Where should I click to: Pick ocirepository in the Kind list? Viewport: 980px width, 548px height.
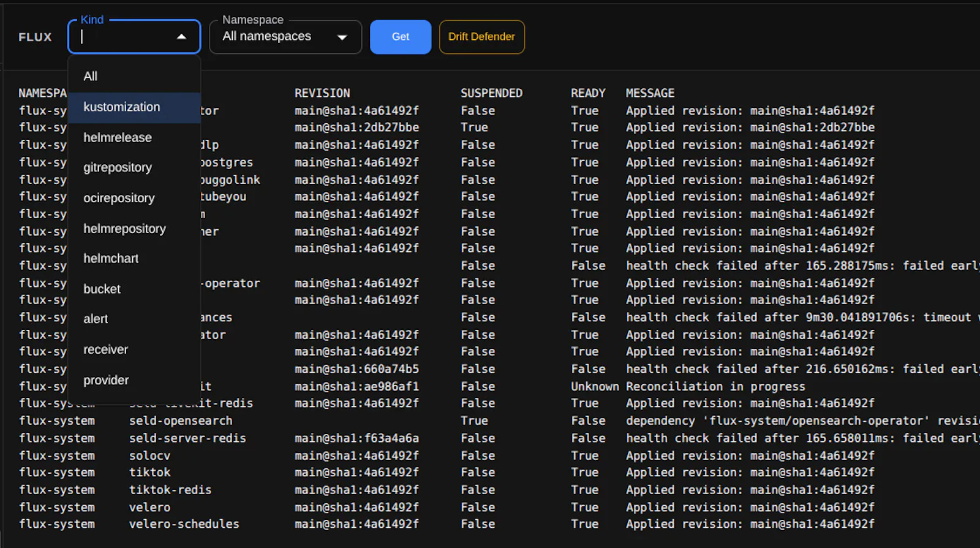click(134, 198)
